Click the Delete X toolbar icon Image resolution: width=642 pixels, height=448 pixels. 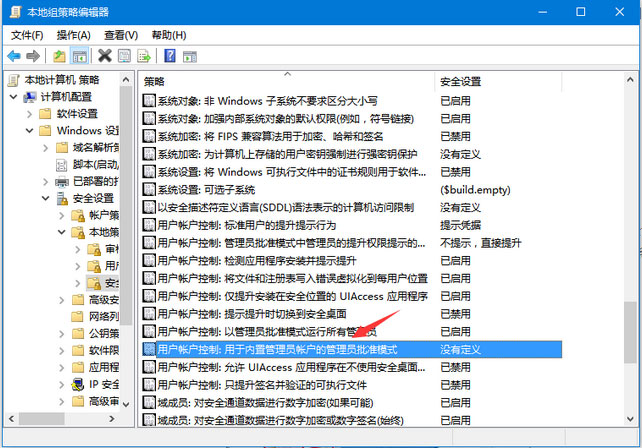point(105,55)
